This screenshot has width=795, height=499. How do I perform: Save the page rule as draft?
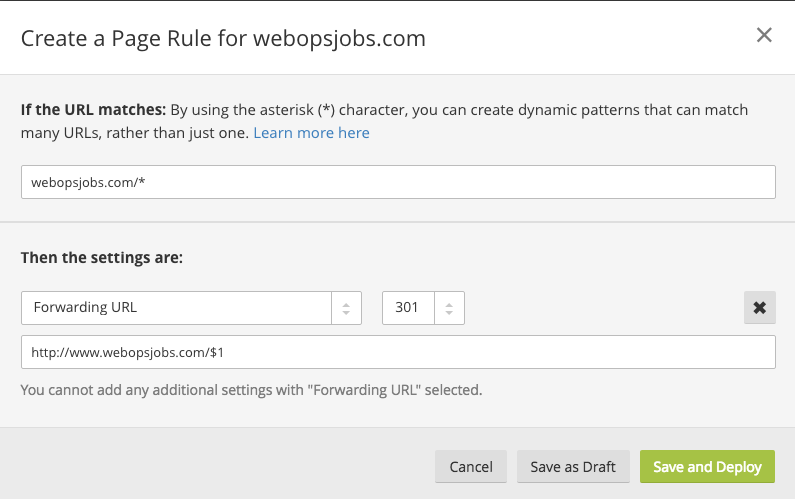point(573,466)
